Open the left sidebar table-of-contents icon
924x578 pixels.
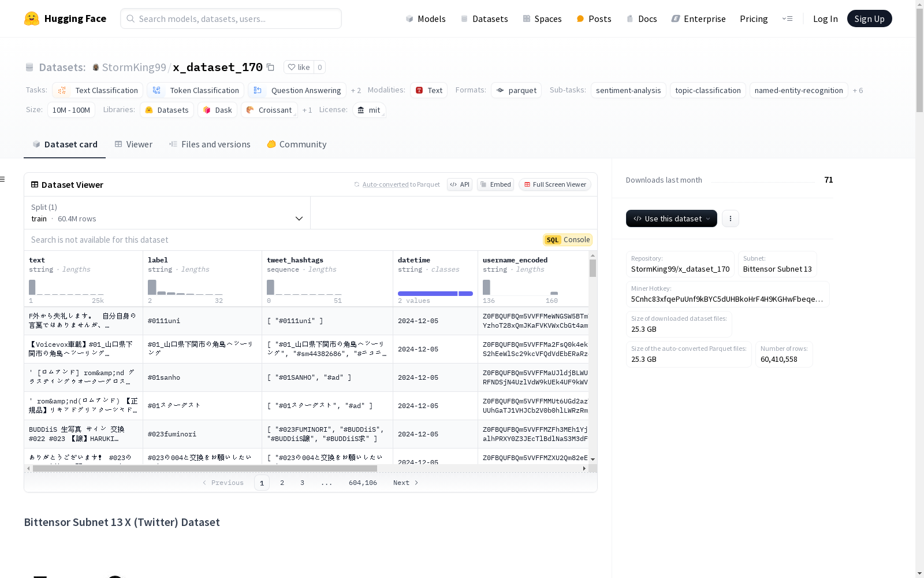(2, 179)
